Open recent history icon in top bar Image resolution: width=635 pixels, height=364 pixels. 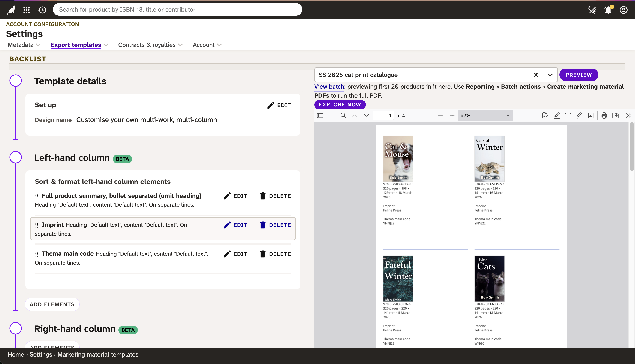42,10
